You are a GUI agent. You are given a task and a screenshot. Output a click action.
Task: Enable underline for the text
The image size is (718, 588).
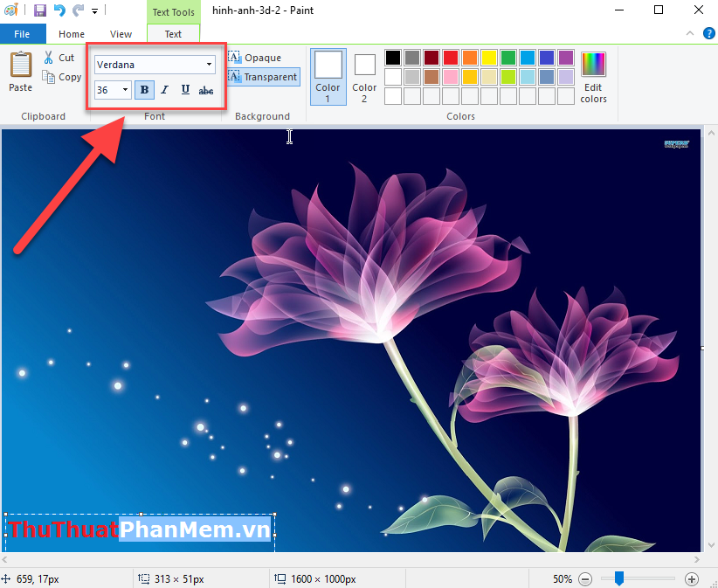click(x=185, y=89)
